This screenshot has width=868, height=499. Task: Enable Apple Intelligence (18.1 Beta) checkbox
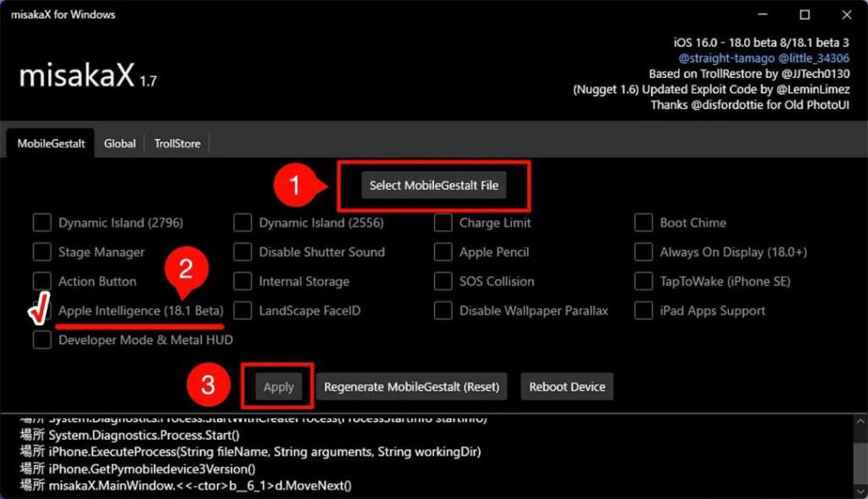[42, 310]
